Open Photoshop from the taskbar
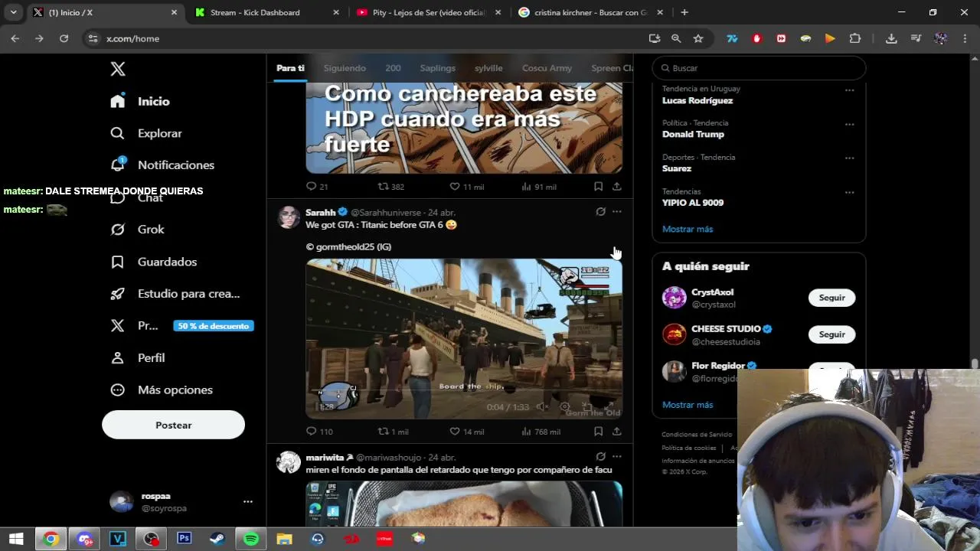 click(x=185, y=539)
